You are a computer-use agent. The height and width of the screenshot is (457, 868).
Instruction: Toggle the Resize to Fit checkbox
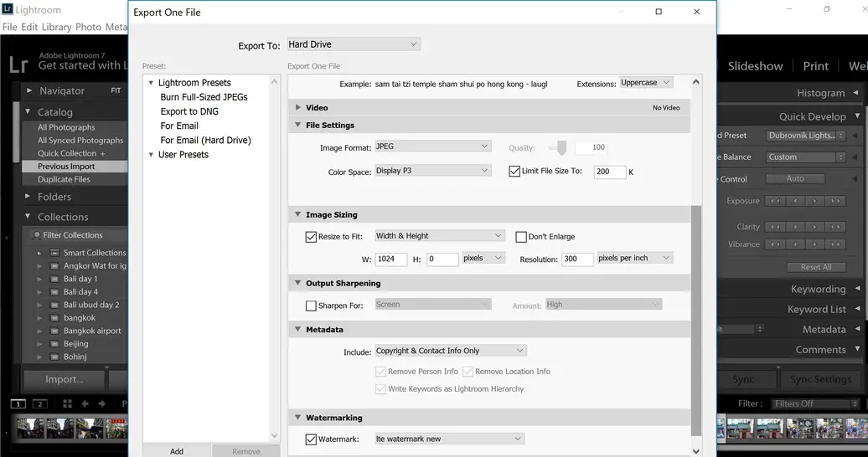pos(311,237)
